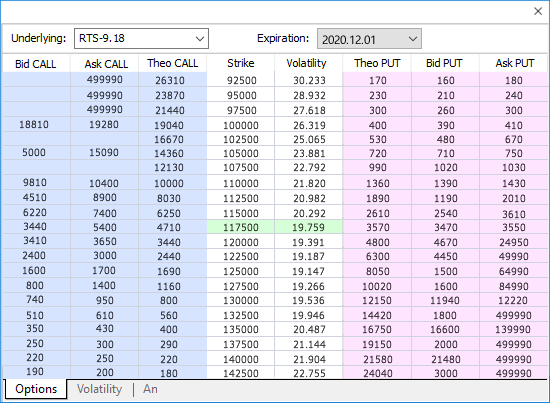Select the highlighted 19.759 volatility cell
The height and width of the screenshot is (403, 550).
[308, 227]
